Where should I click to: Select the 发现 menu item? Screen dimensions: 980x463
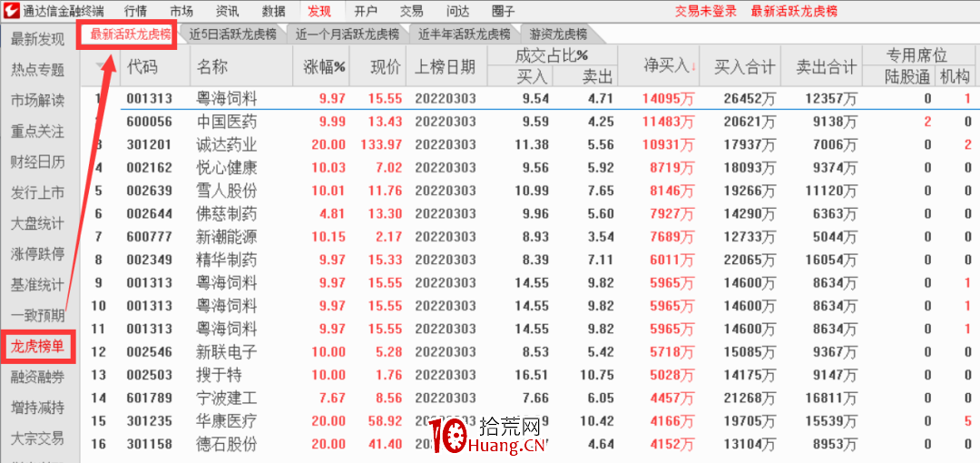[x=319, y=11]
